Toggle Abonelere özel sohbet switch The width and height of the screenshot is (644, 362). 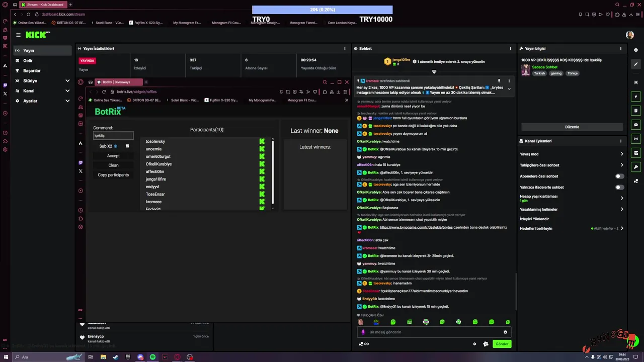[620, 176]
